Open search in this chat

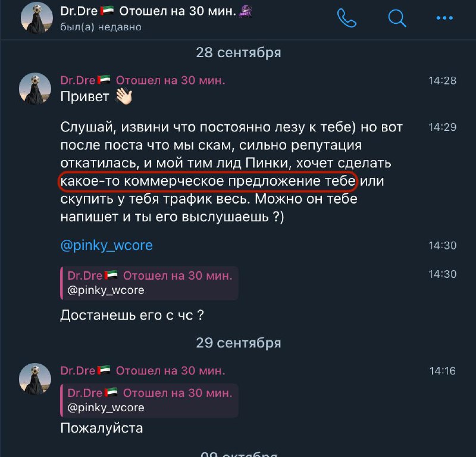point(397,18)
